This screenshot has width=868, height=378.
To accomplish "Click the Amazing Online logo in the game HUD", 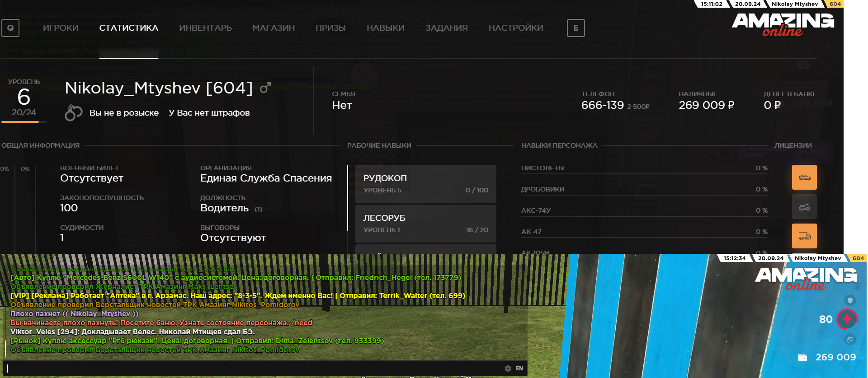I will coord(806,279).
